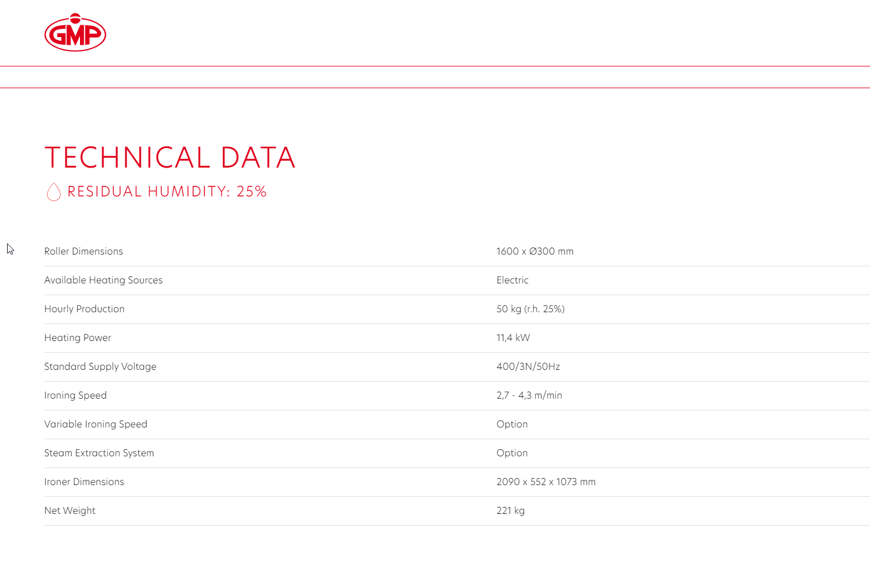
Task: Click the 1600 x Ø300 mm value
Action: coord(535,251)
